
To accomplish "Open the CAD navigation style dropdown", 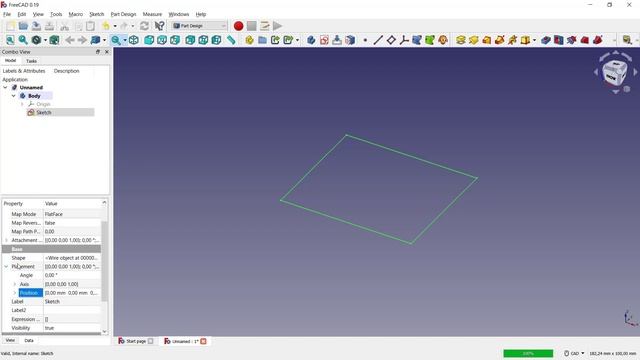I will point(574,353).
